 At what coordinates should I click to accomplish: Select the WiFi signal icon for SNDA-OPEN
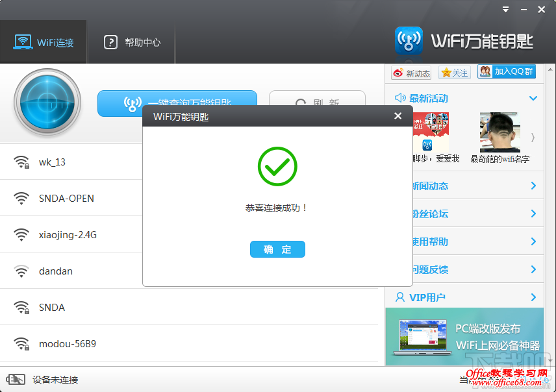21,198
